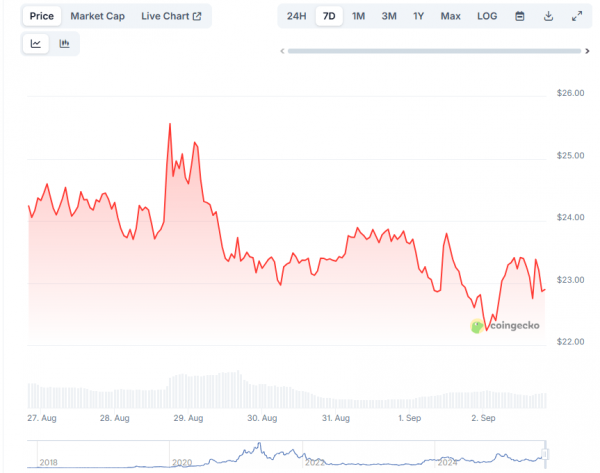Set range to 1Y

pyautogui.click(x=419, y=16)
